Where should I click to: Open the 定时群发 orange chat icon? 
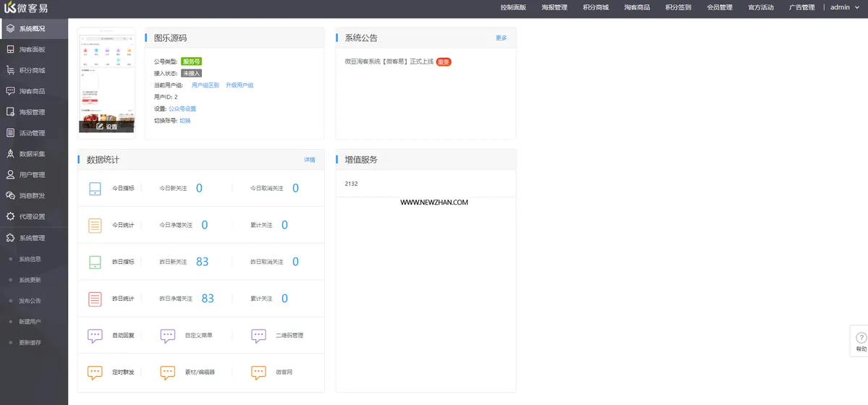coord(95,372)
